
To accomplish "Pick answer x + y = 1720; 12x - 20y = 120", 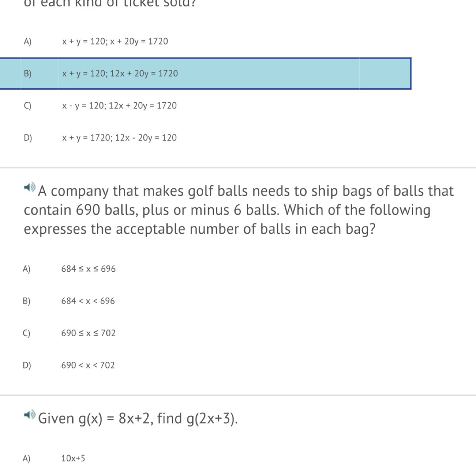I will coord(119,138).
